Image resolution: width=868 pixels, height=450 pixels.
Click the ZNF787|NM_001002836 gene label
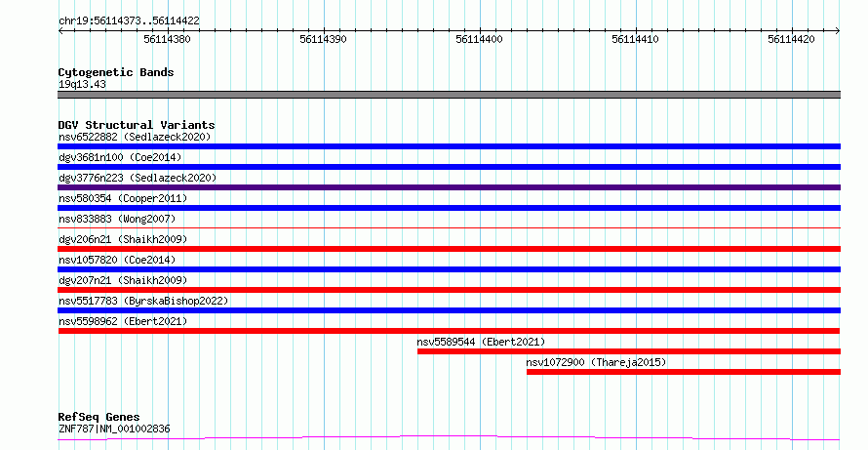coord(114,429)
